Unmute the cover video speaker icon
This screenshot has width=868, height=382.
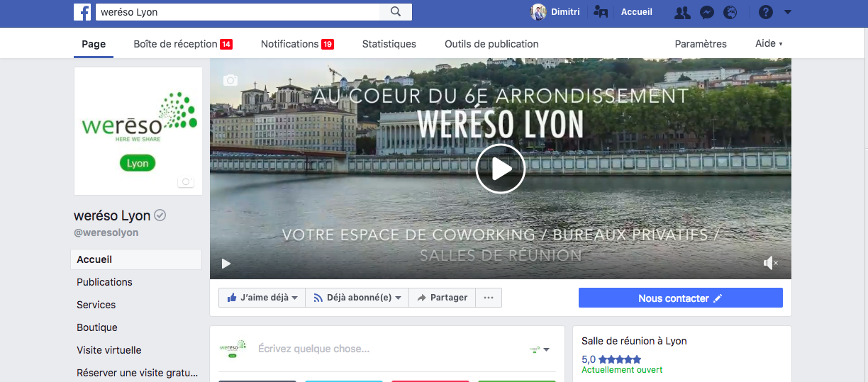pos(770,264)
